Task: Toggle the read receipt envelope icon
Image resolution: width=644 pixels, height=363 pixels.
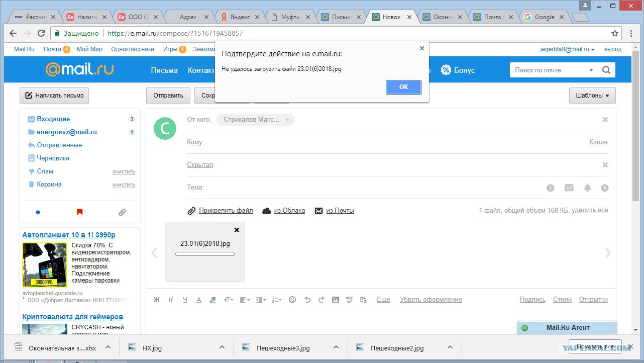Action: [x=569, y=188]
